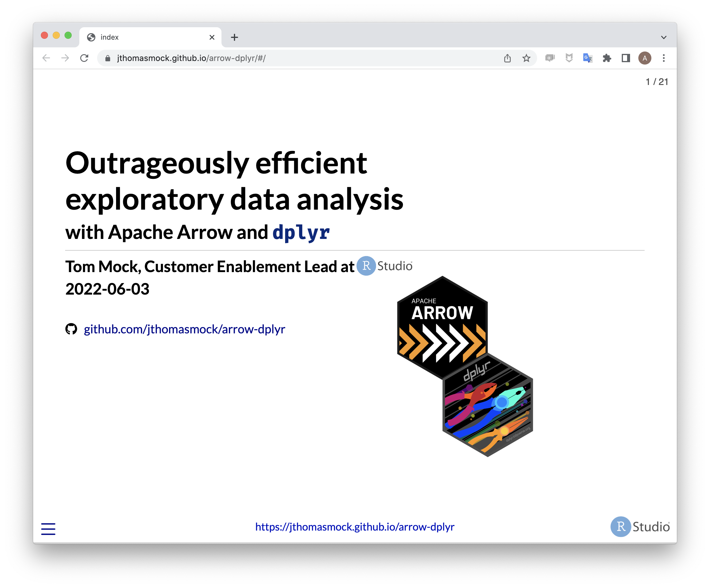Click the site lock info icon

pyautogui.click(x=107, y=58)
